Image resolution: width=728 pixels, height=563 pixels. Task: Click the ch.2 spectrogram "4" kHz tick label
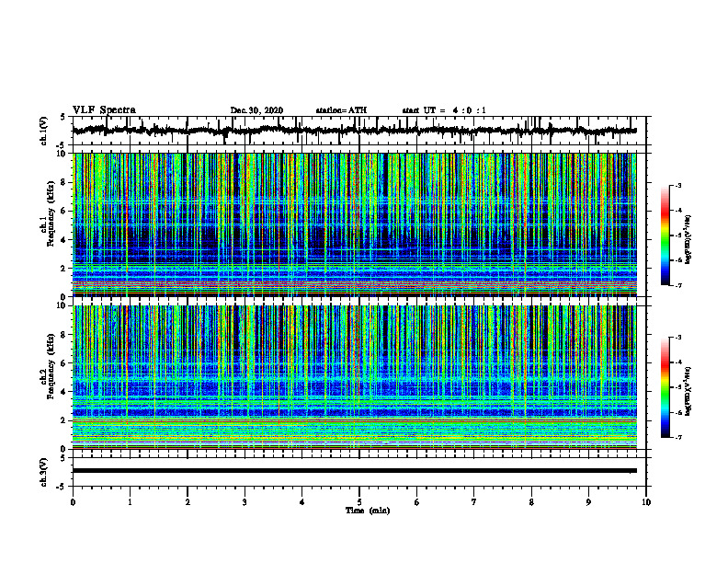pos(64,392)
